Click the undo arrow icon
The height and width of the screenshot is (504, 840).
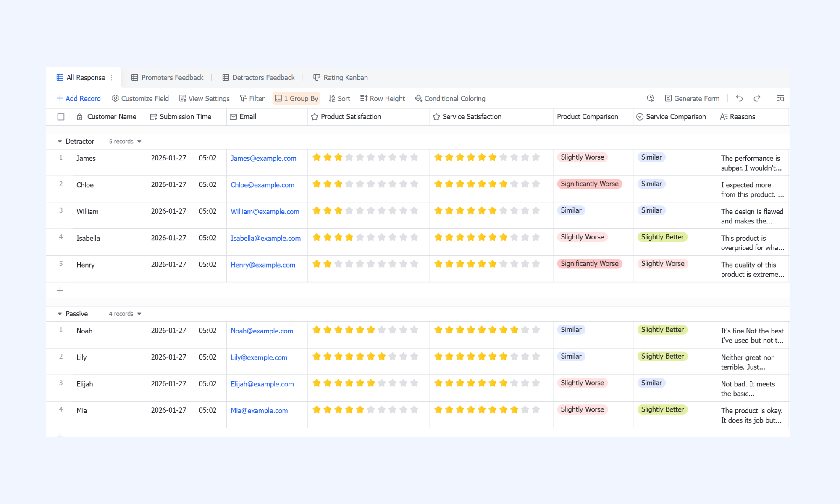[x=739, y=98]
